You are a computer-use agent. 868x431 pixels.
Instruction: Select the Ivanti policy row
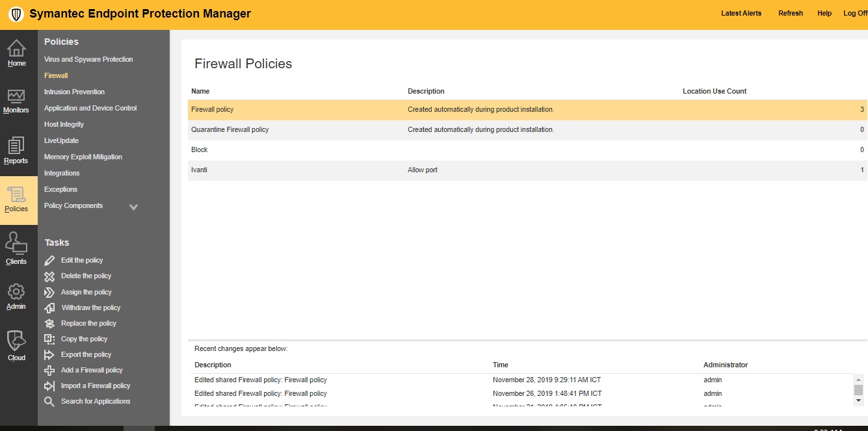pyautogui.click(x=527, y=170)
